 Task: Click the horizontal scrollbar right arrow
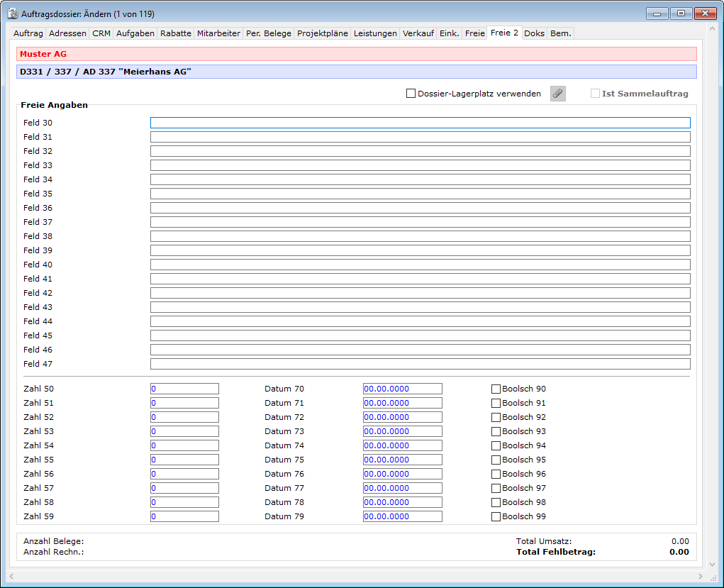point(701,576)
